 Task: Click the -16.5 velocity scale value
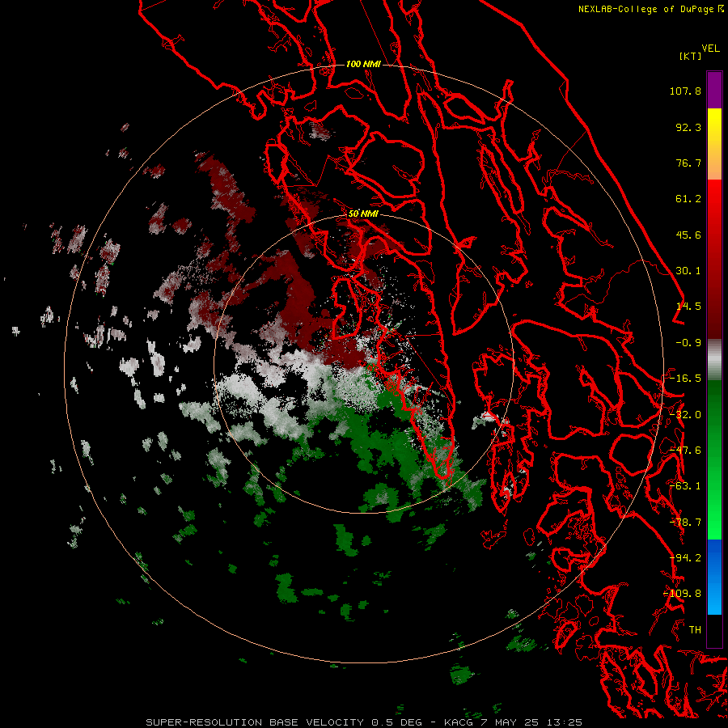685,379
